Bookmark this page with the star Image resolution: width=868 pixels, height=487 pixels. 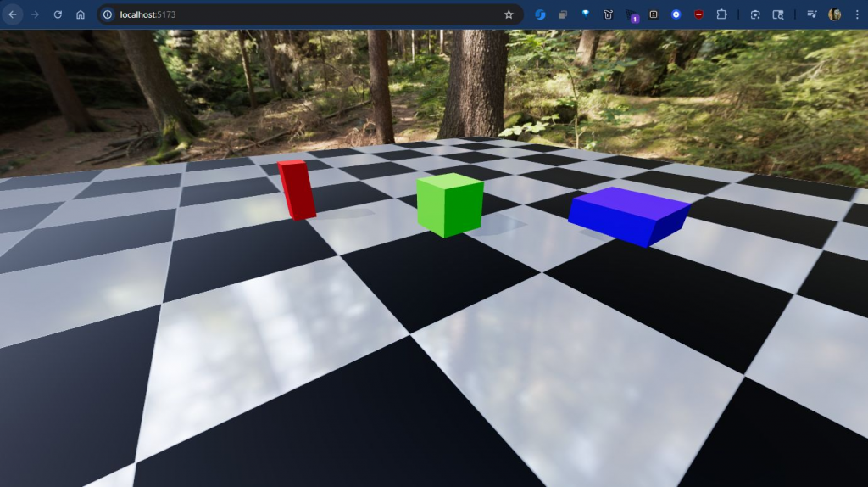pos(509,14)
